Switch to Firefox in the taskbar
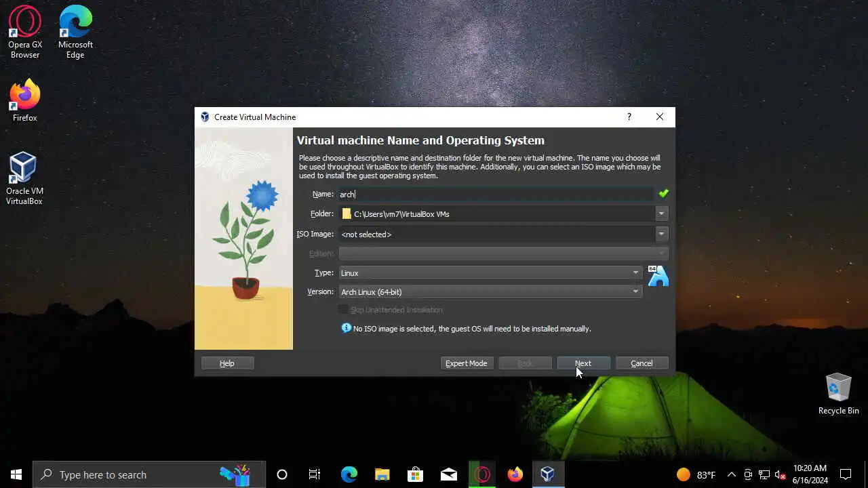This screenshot has height=488, width=868. (x=515, y=474)
